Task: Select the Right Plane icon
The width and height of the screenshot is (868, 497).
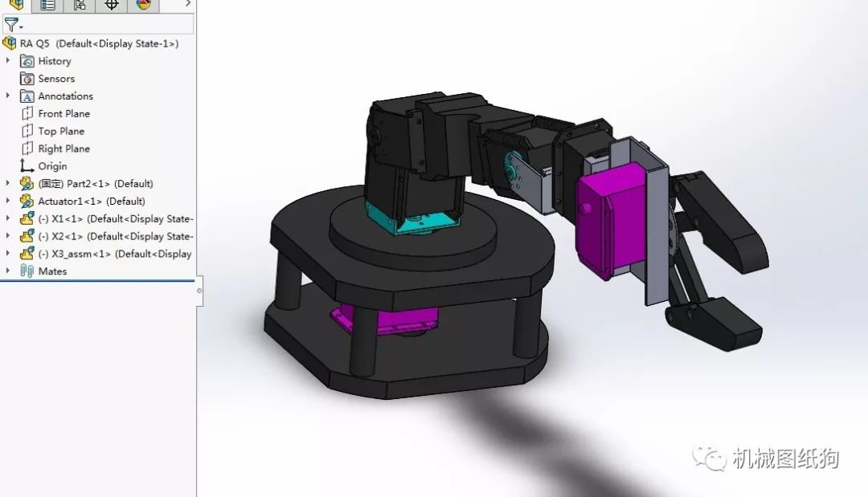Action: 27,149
